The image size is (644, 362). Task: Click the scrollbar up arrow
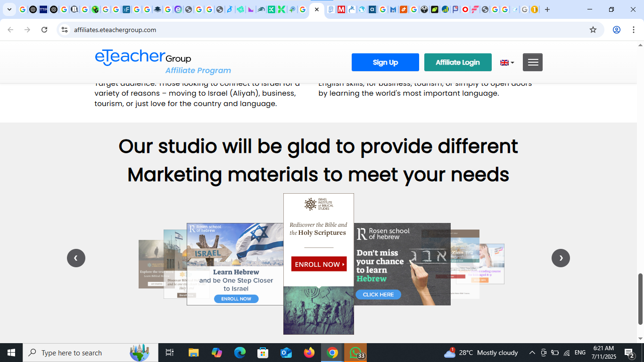tap(640, 45)
